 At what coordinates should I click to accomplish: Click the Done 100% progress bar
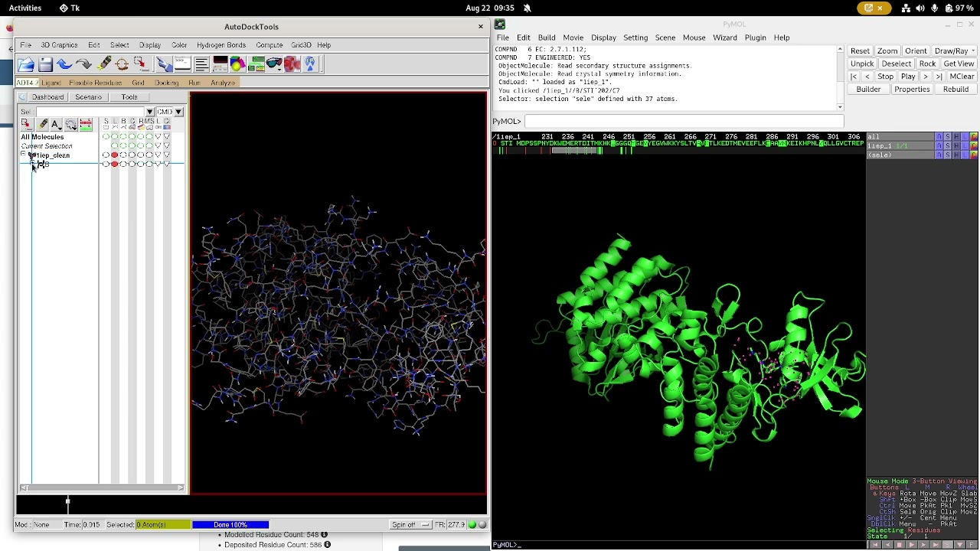230,524
